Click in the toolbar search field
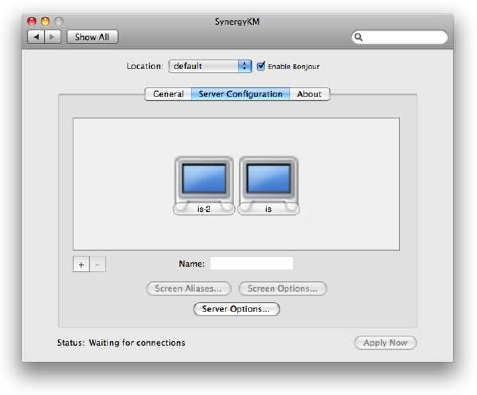The height and width of the screenshot is (395, 477). tap(399, 37)
